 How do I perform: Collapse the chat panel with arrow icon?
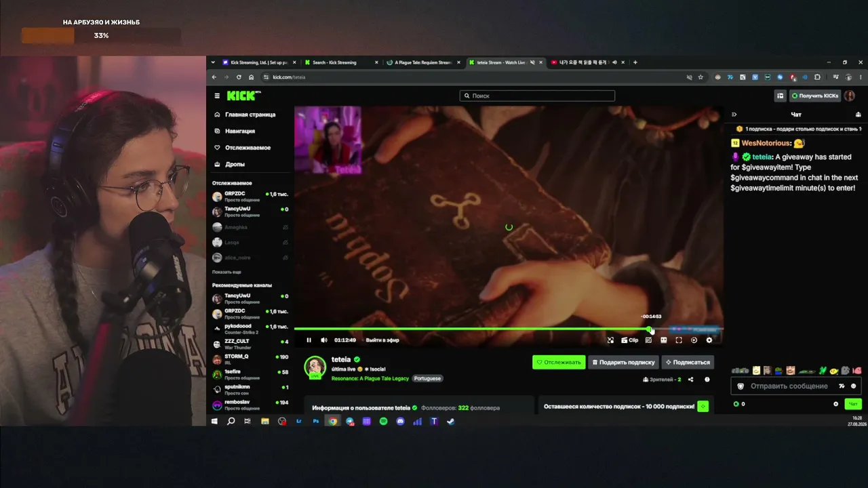click(734, 115)
